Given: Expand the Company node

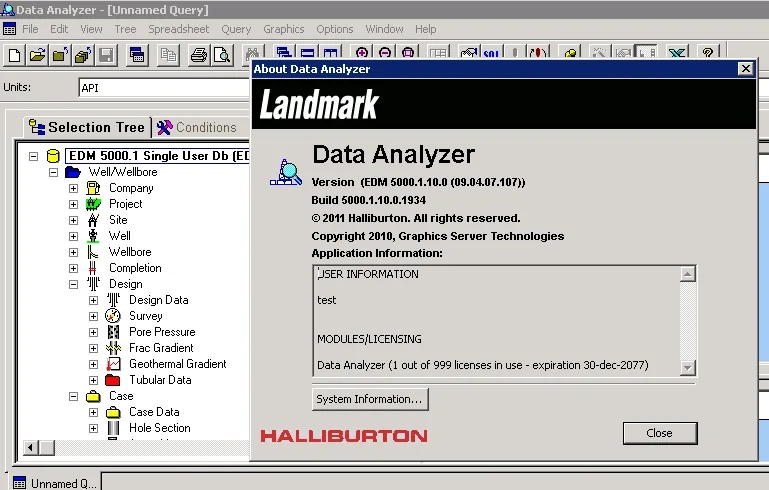Looking at the screenshot, I should pyautogui.click(x=74, y=188).
